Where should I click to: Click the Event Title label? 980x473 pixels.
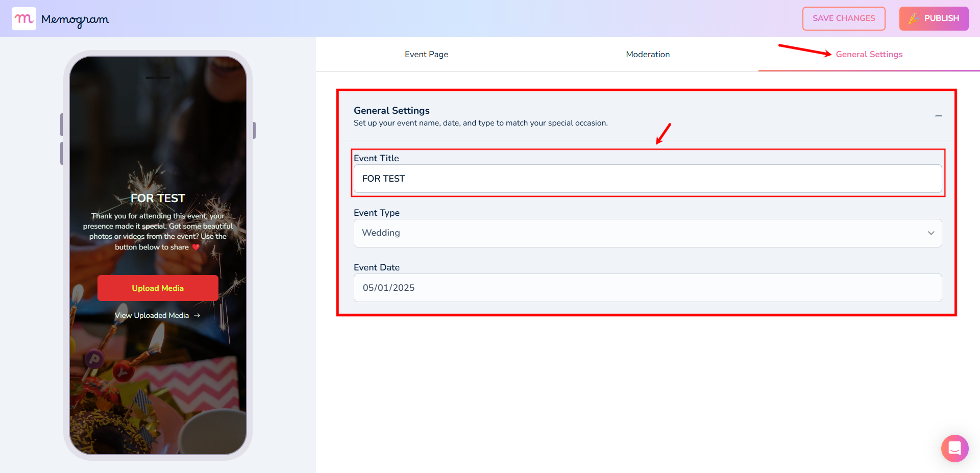[376, 158]
